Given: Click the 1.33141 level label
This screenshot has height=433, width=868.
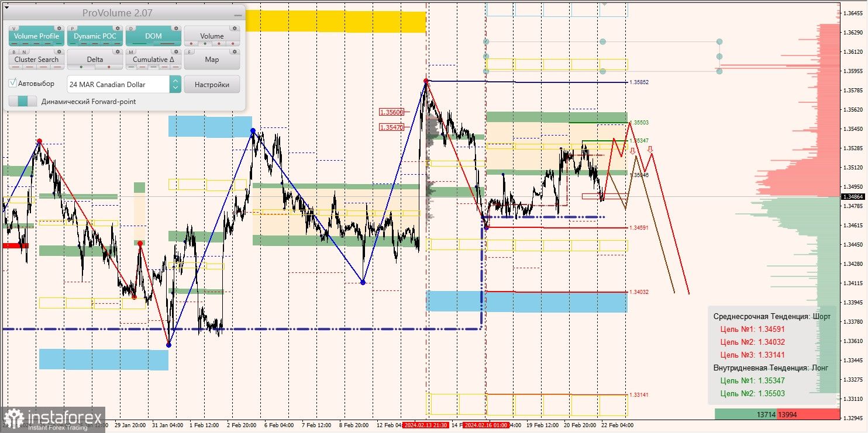Looking at the screenshot, I should [x=639, y=395].
